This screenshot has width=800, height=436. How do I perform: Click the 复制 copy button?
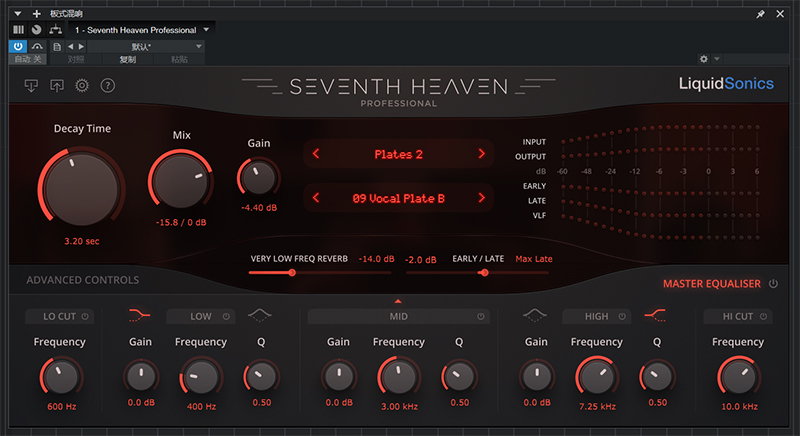(x=128, y=59)
